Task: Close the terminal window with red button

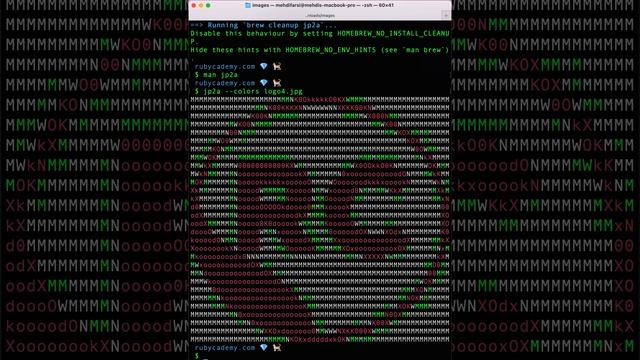Action: [193, 5]
